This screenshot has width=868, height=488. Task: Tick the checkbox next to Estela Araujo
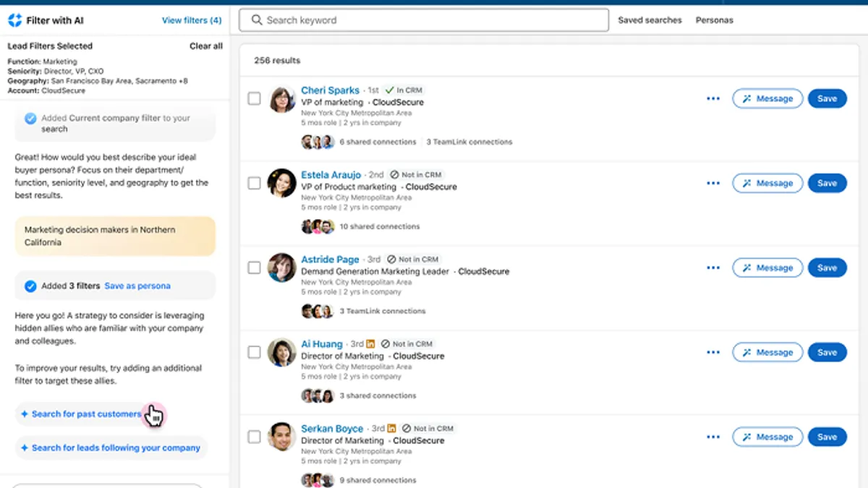point(254,183)
